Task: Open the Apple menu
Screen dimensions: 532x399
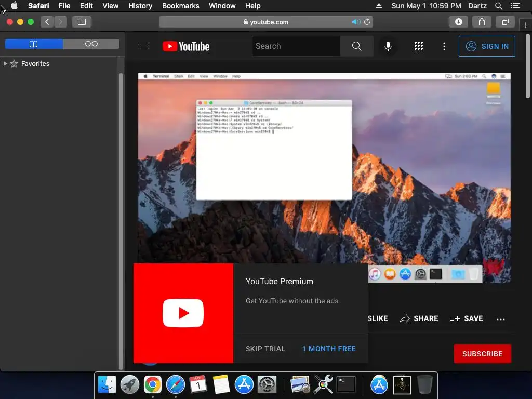Action: [x=14, y=6]
